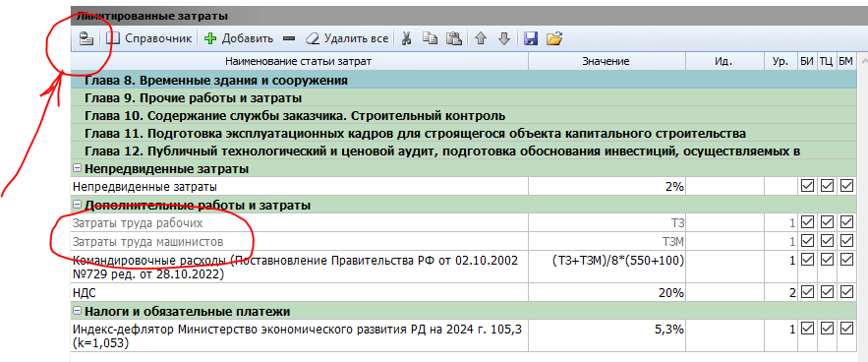Click the (ТЗ+ТЗМ)/8*(550+100) formula cell
The image size is (868, 362).
pyautogui.click(x=607, y=267)
